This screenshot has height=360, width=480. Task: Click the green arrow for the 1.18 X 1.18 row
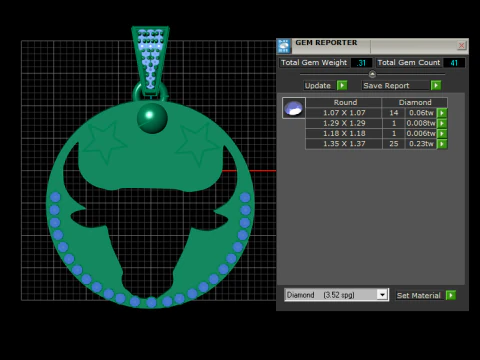[x=442, y=134]
